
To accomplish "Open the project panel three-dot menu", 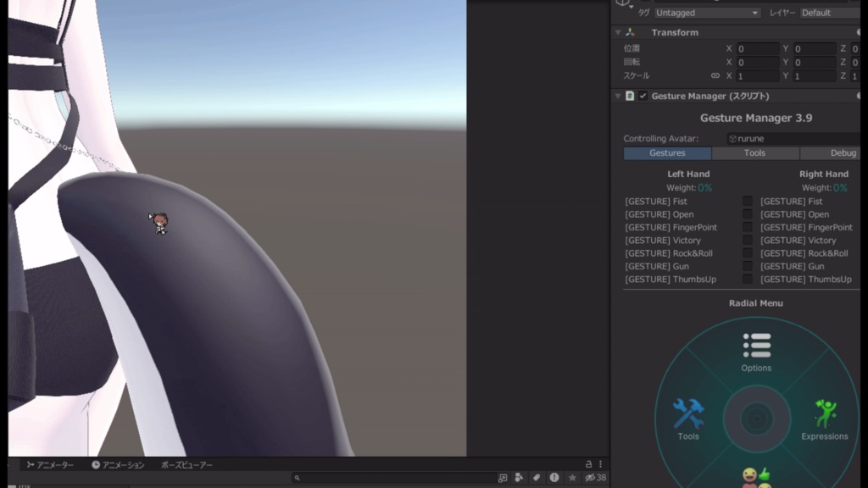I will [601, 464].
